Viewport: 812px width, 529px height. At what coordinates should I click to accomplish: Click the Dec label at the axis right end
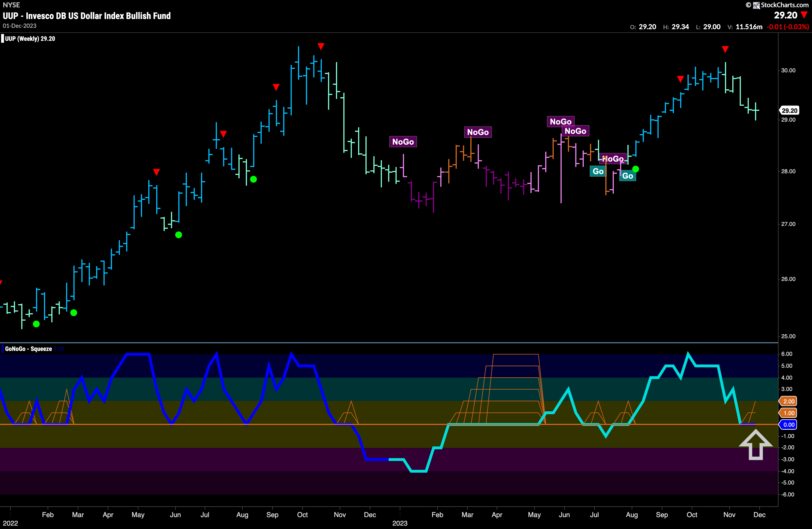pos(759,515)
